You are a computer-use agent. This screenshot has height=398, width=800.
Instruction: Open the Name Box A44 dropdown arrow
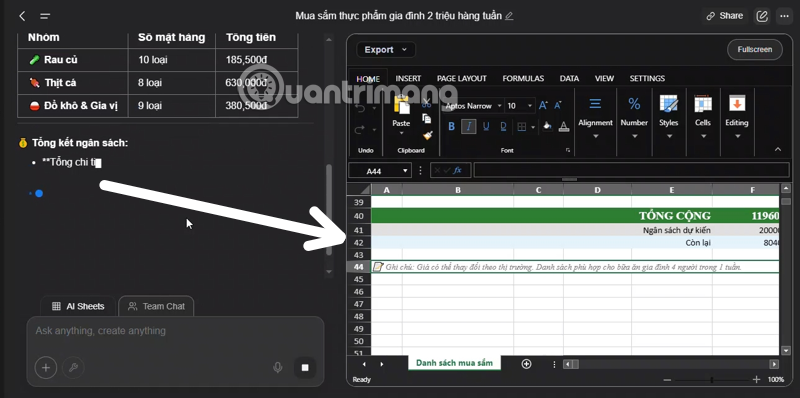(406, 171)
